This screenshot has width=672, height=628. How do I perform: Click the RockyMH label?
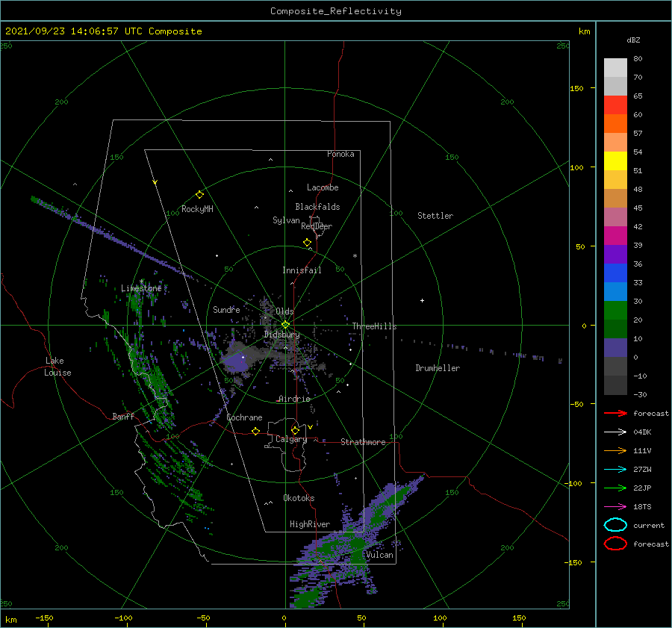click(197, 209)
